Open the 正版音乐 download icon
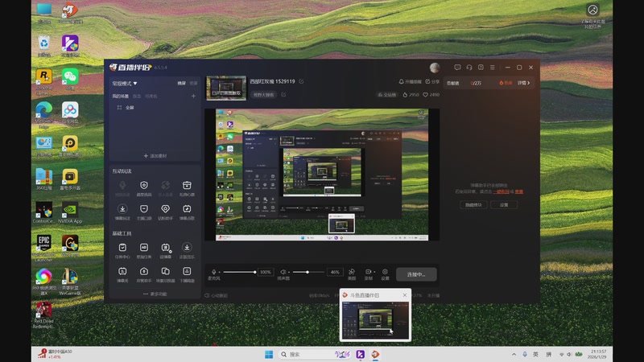Screen dimensions: 644x362 187,248
